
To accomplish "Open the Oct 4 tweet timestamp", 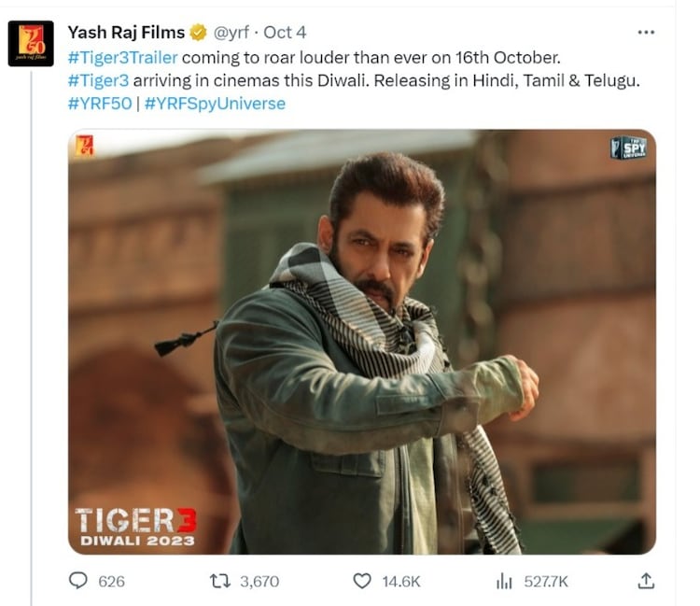I will (x=285, y=33).
